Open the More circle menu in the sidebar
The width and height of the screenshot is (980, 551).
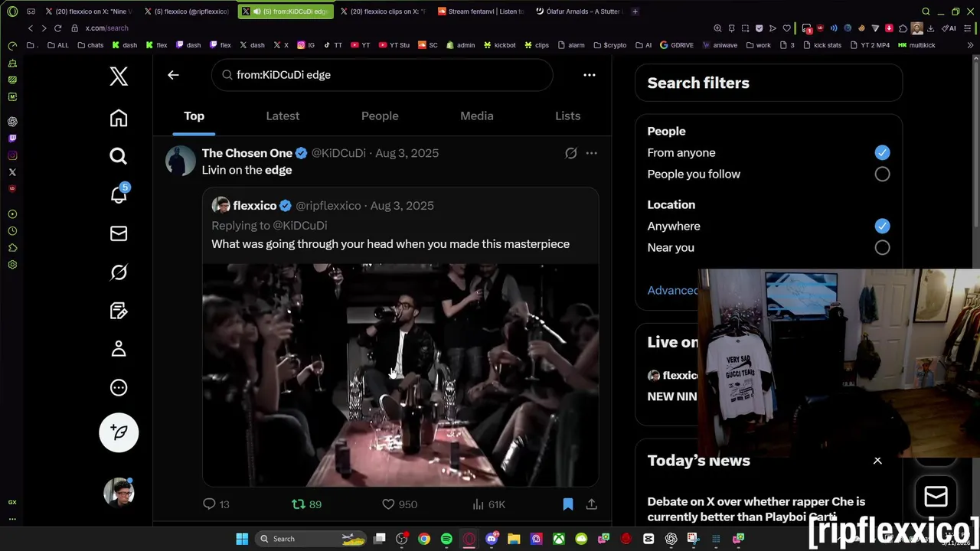(x=119, y=387)
